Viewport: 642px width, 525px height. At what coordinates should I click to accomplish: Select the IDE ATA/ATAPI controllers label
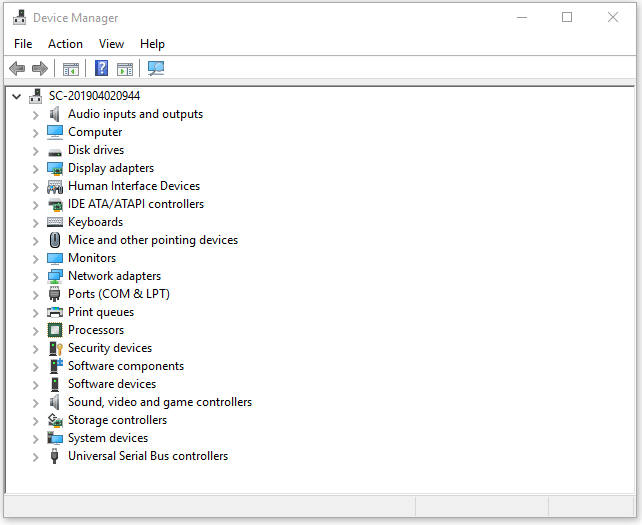(x=136, y=204)
